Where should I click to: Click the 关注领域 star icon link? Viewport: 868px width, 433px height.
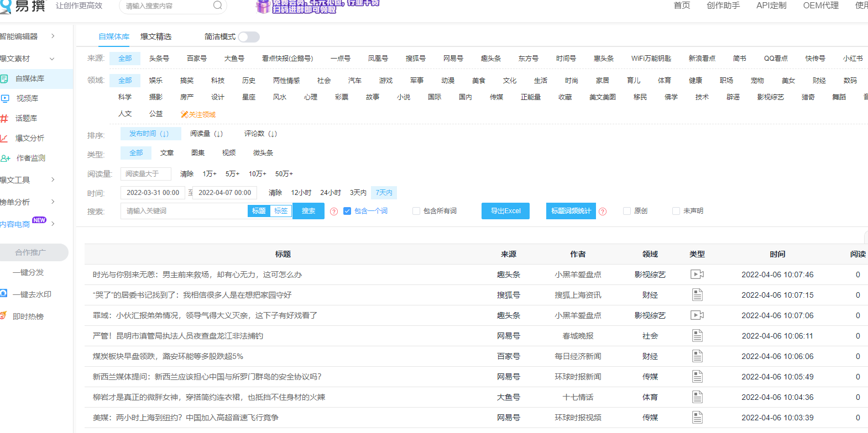[198, 114]
